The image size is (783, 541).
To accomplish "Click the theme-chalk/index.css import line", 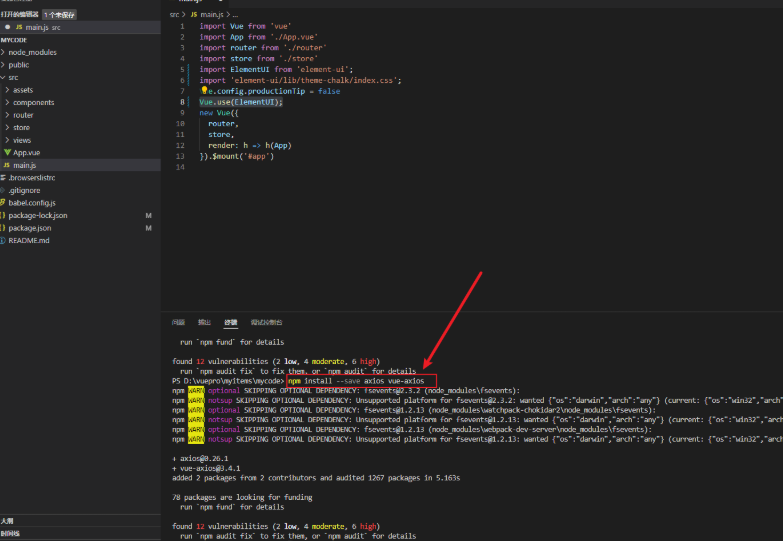I will point(300,80).
